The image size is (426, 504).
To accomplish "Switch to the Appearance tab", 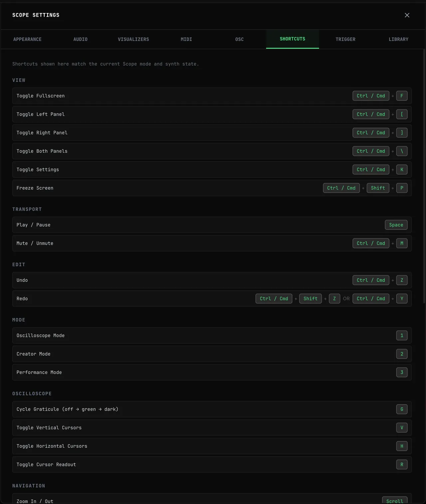I will (27, 39).
